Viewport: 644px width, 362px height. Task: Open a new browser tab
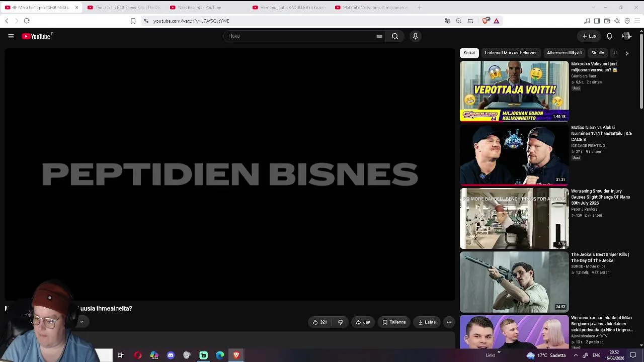pyautogui.click(x=420, y=8)
